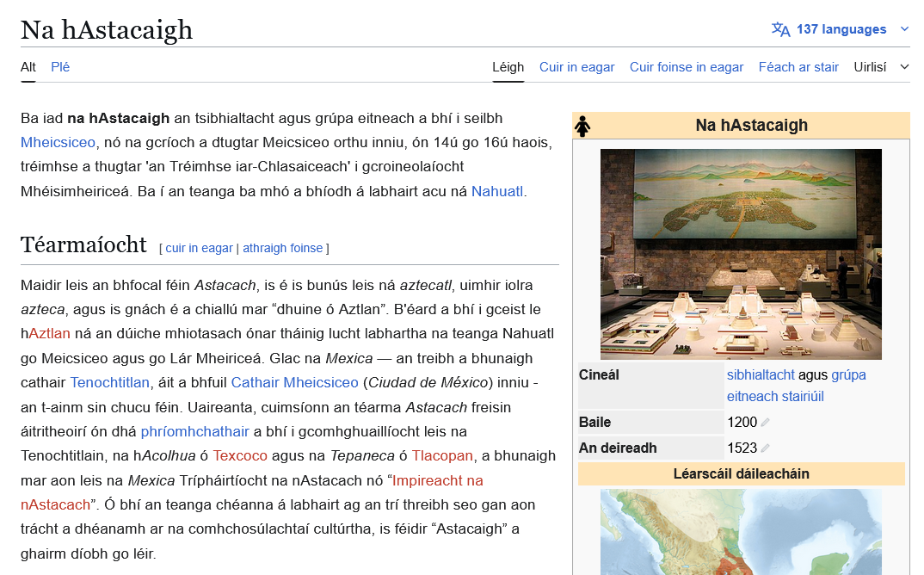The width and height of the screenshot is (924, 575).
Task: Open the red Aztlan link
Action: click(50, 333)
